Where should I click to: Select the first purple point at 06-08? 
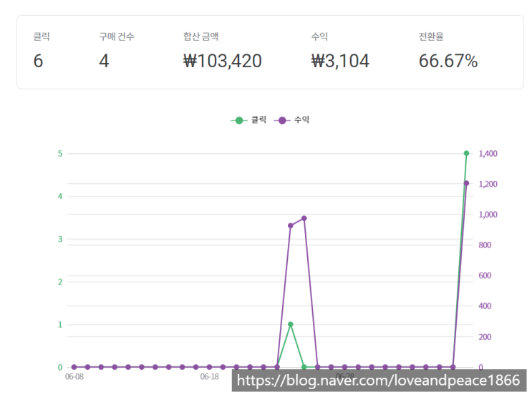click(x=74, y=367)
